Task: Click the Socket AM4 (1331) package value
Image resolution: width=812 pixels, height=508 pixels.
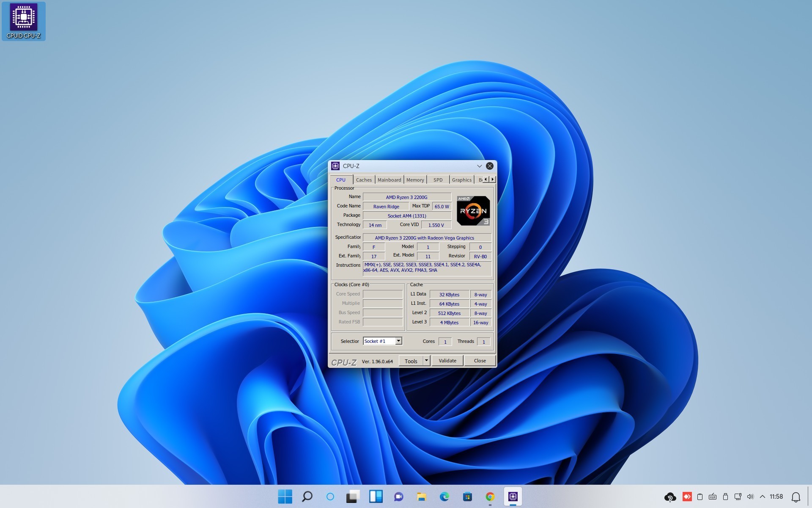Action: 407,216
